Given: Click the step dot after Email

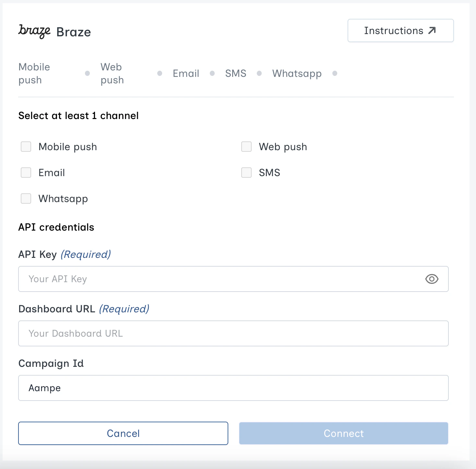Looking at the screenshot, I should 212,73.
